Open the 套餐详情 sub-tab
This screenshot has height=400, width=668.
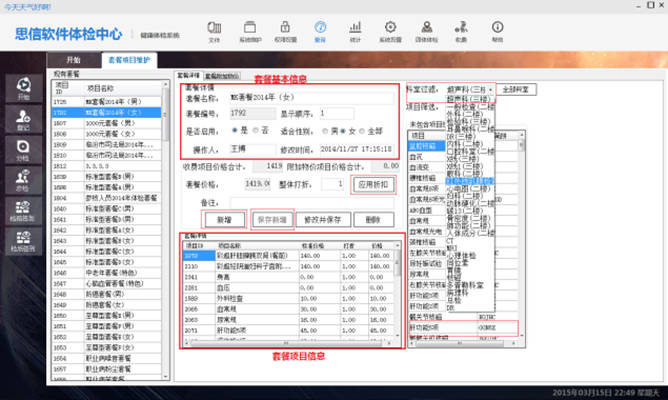pyautogui.click(x=189, y=75)
